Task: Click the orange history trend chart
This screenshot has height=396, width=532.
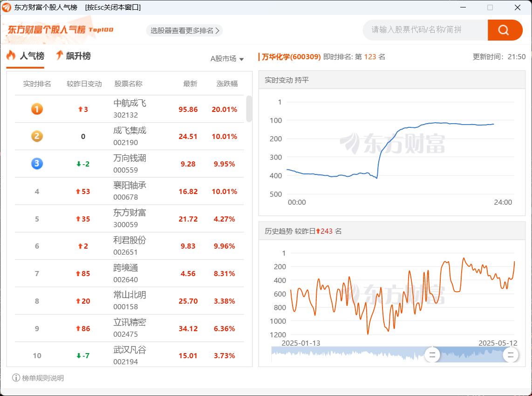Action: tap(402, 295)
